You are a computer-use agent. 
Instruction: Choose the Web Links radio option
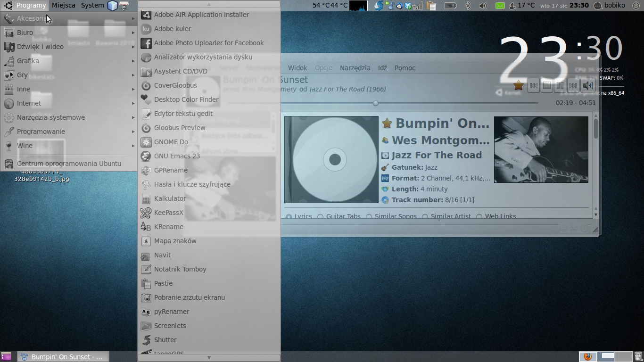tap(479, 217)
